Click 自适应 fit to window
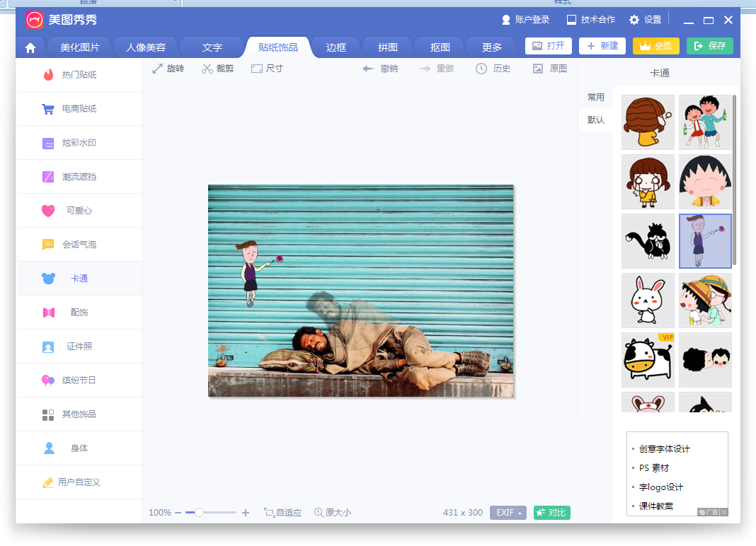 (x=282, y=513)
